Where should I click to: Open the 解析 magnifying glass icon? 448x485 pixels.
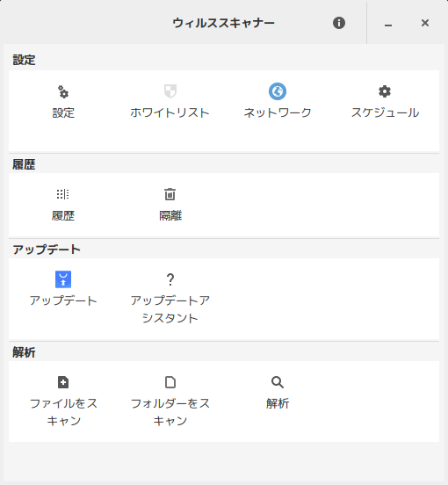click(x=278, y=382)
